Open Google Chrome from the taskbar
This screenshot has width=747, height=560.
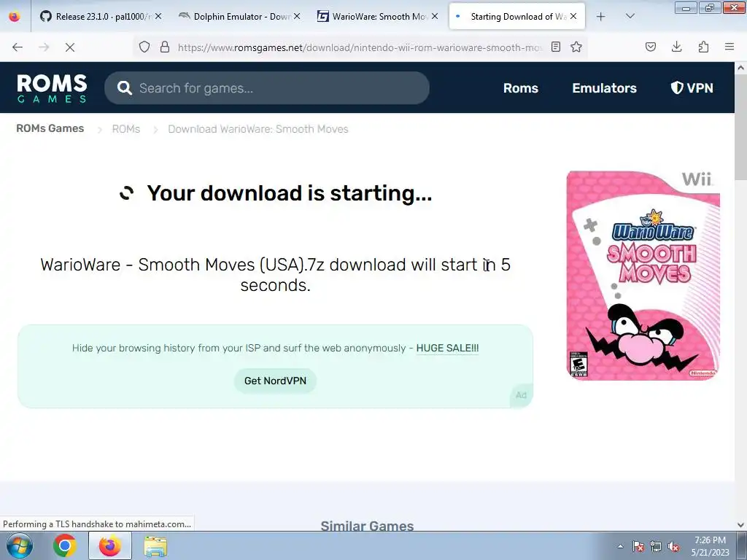[65, 545]
